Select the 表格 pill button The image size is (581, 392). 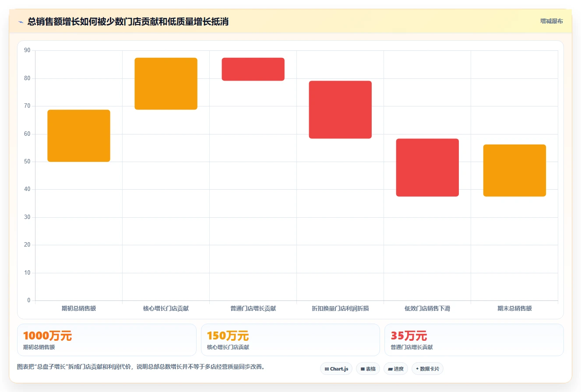pos(368,369)
